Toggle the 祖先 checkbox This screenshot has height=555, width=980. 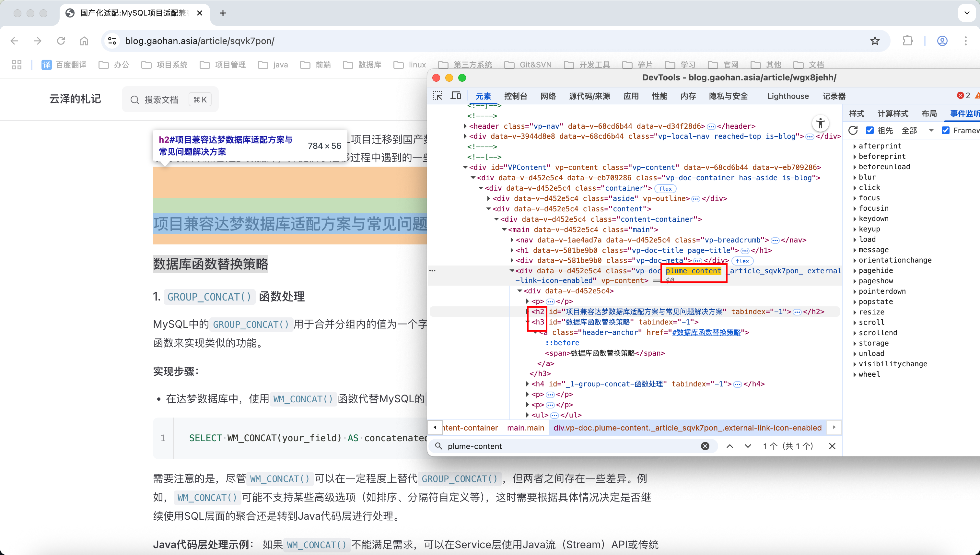tap(869, 130)
